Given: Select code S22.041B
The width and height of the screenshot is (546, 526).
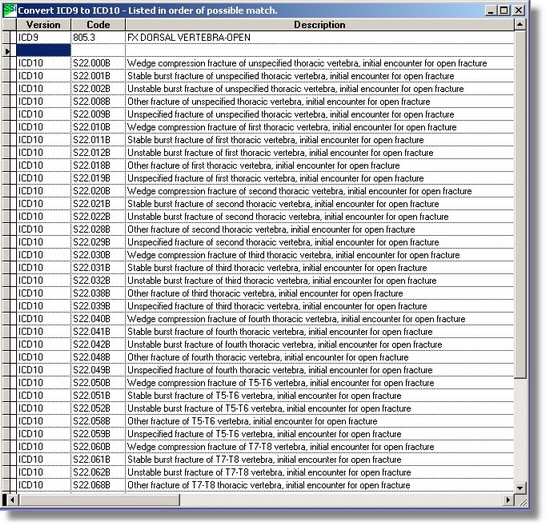Looking at the screenshot, I should click(x=98, y=332).
